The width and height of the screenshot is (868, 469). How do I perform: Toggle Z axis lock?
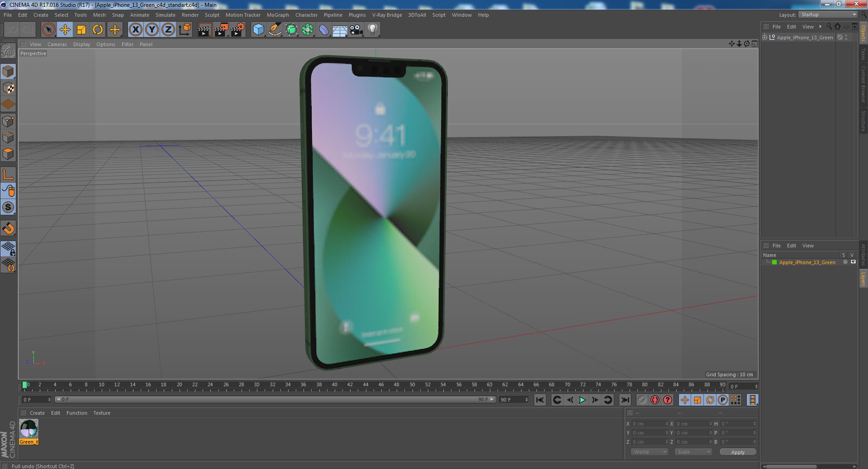point(168,30)
